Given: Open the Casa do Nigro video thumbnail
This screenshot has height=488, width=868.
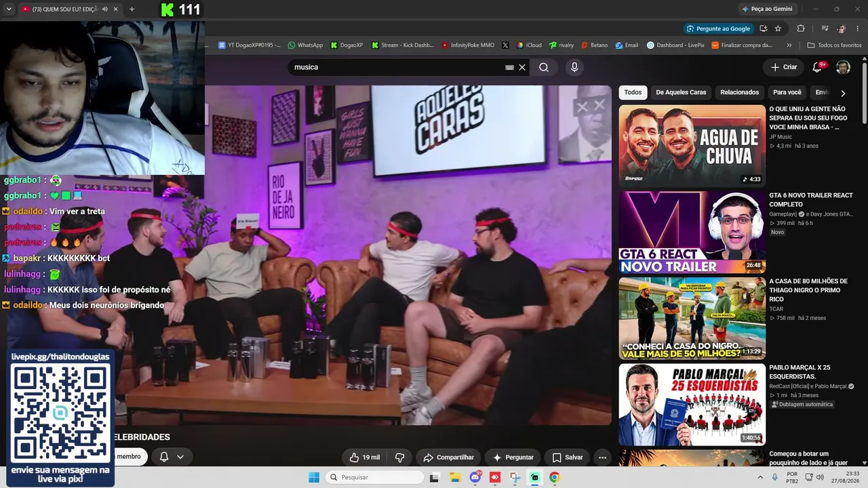Looking at the screenshot, I should 692,318.
